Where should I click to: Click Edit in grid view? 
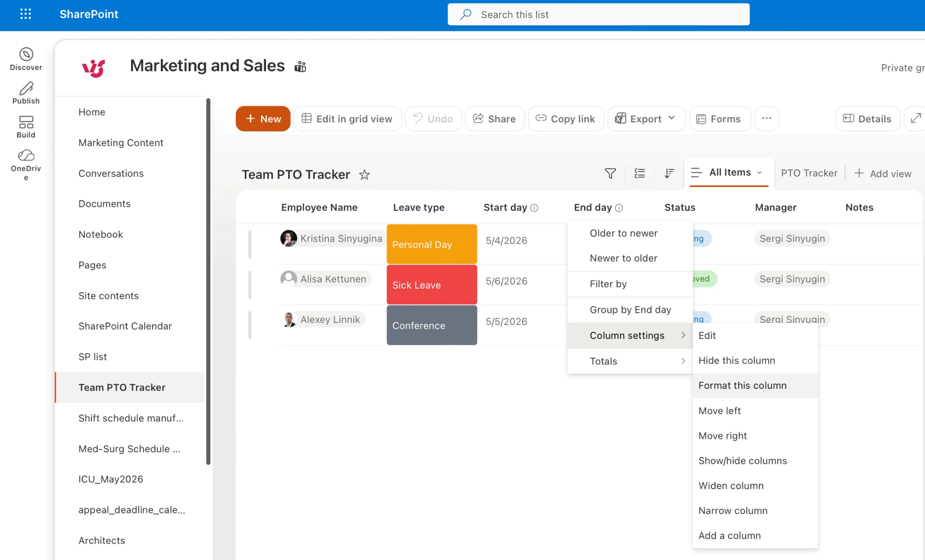click(347, 119)
